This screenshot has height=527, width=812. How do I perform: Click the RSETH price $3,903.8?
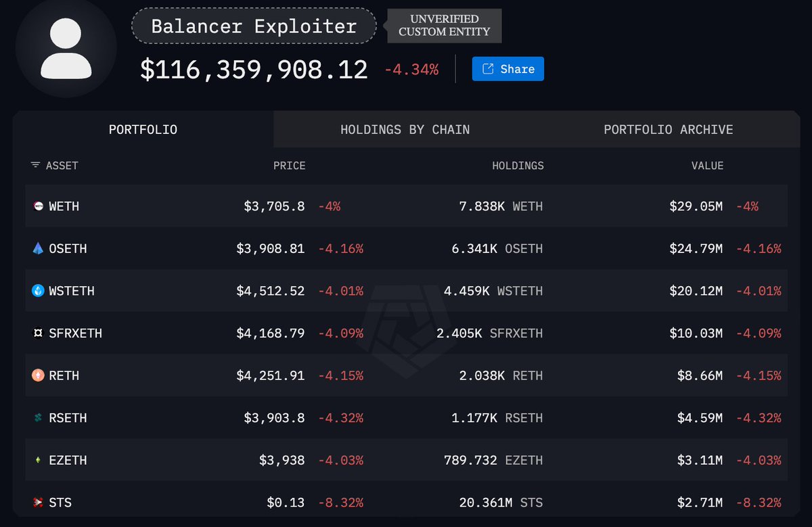(x=275, y=418)
